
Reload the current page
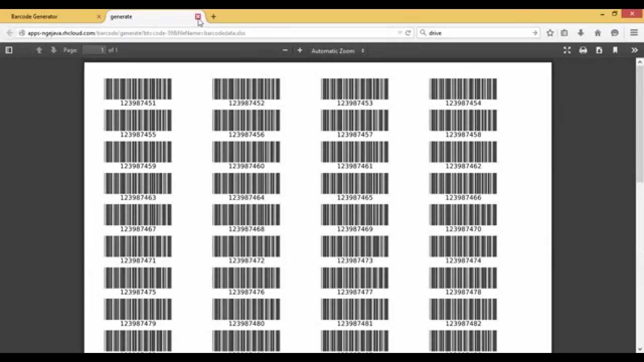point(408,33)
